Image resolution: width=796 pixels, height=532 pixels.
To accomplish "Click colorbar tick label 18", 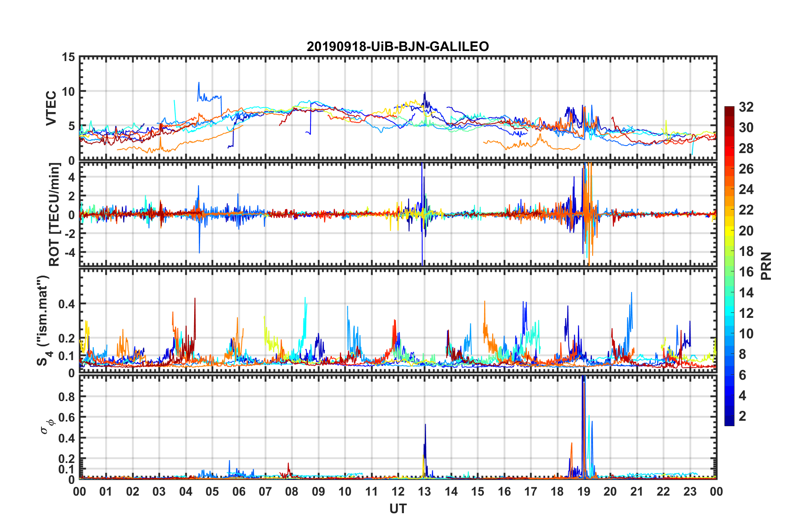I will tap(746, 251).
